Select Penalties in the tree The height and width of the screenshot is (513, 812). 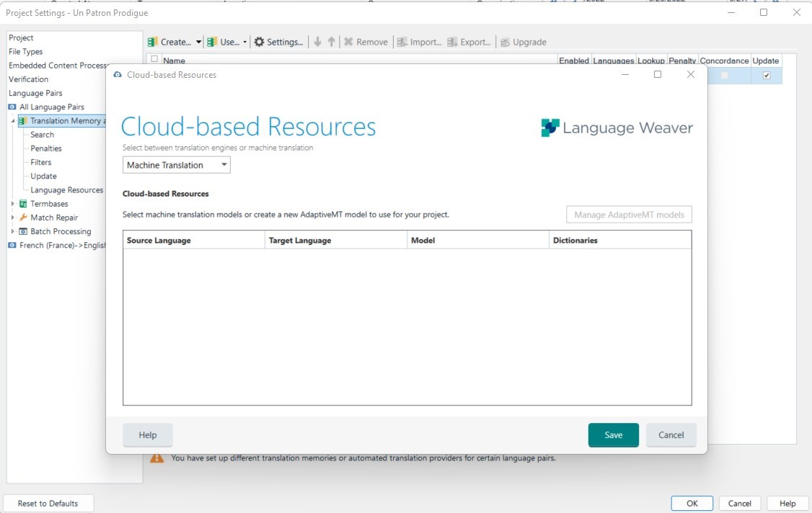tap(46, 148)
